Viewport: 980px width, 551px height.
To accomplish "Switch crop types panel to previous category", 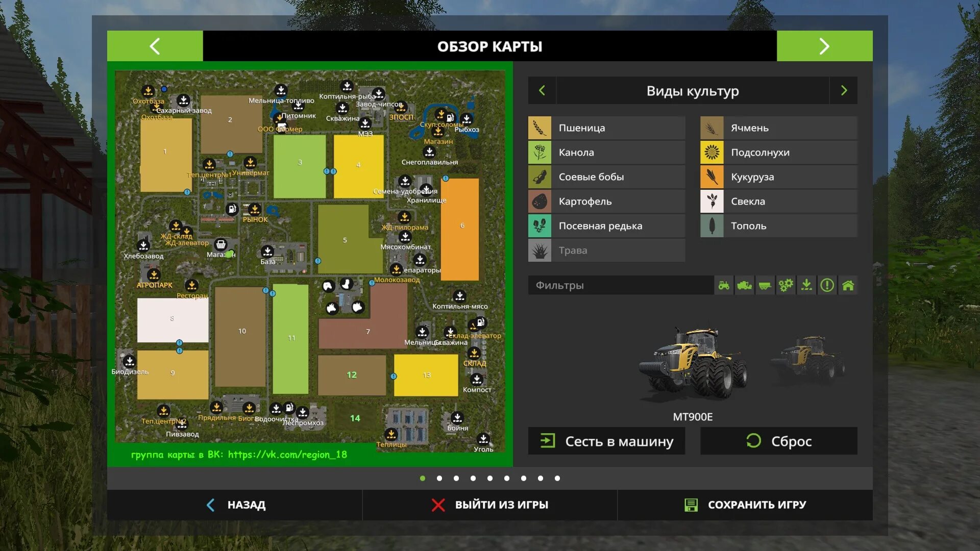I will click(542, 91).
